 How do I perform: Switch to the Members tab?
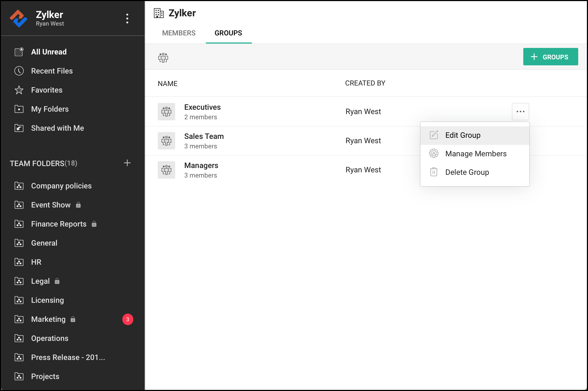[x=179, y=33]
